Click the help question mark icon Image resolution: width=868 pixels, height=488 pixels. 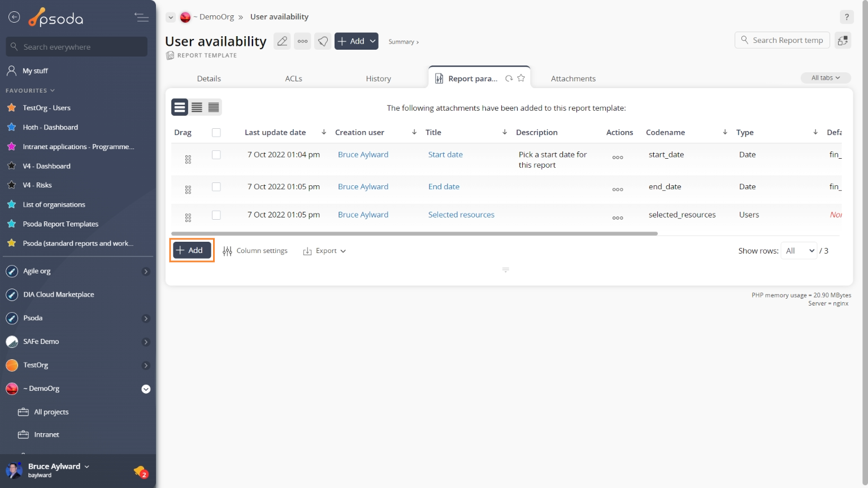[x=846, y=17]
